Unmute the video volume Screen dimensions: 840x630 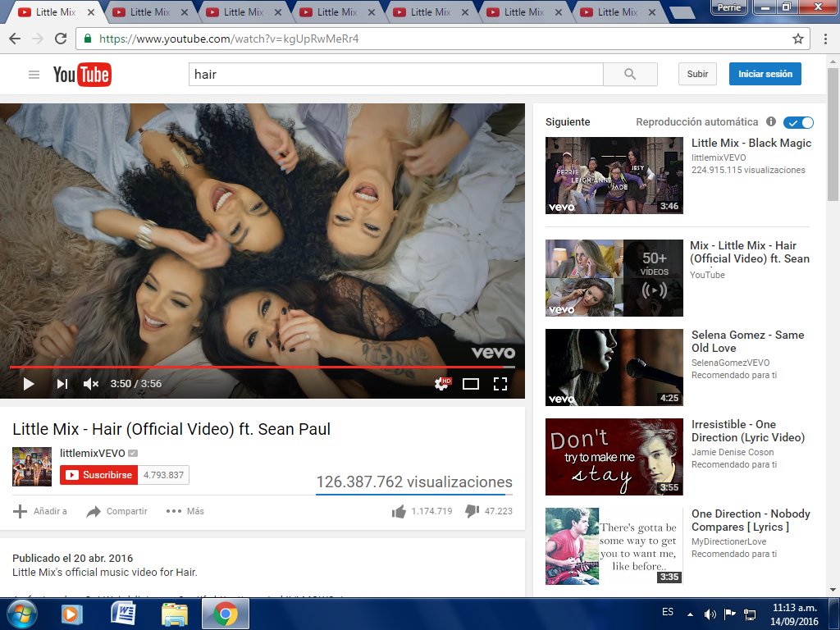(x=90, y=384)
